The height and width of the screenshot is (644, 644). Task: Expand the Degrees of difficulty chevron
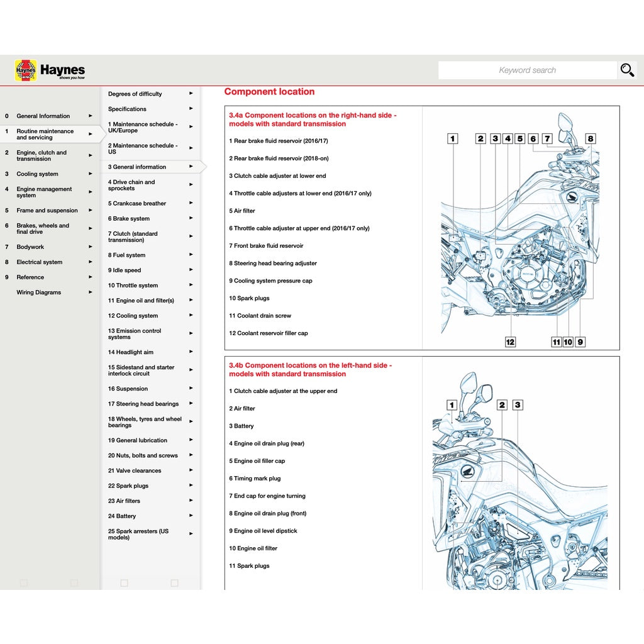coord(191,93)
